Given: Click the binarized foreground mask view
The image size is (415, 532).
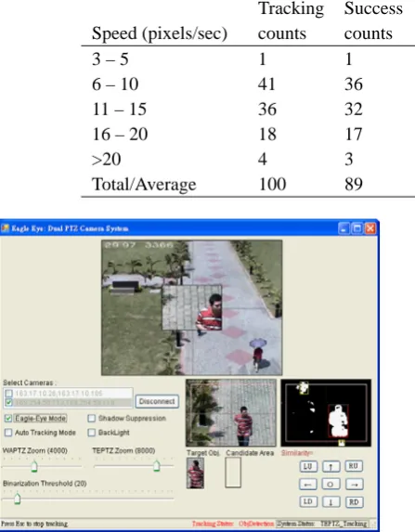Looking at the screenshot, I should [326, 412].
